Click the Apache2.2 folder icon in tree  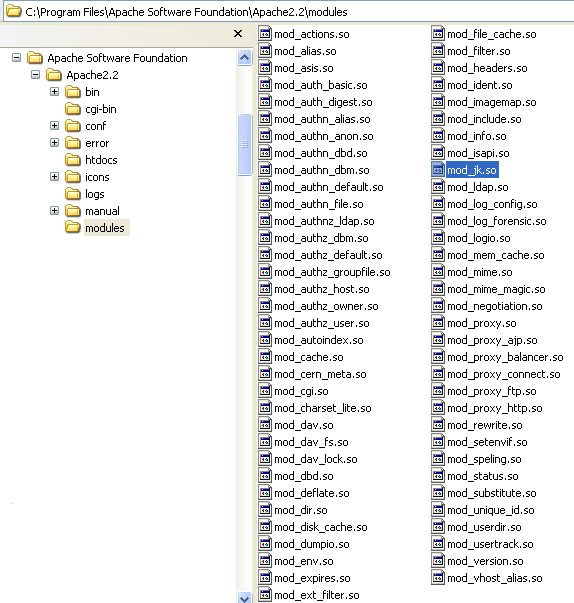point(54,75)
